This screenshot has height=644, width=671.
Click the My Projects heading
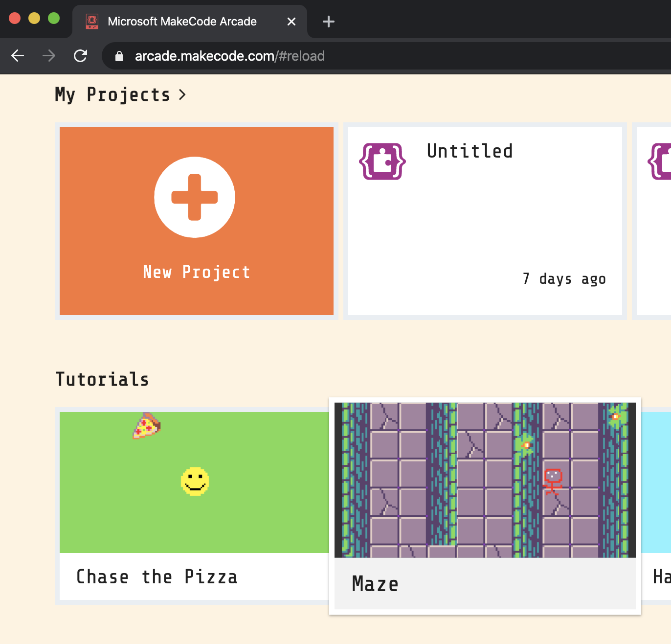coord(112,94)
